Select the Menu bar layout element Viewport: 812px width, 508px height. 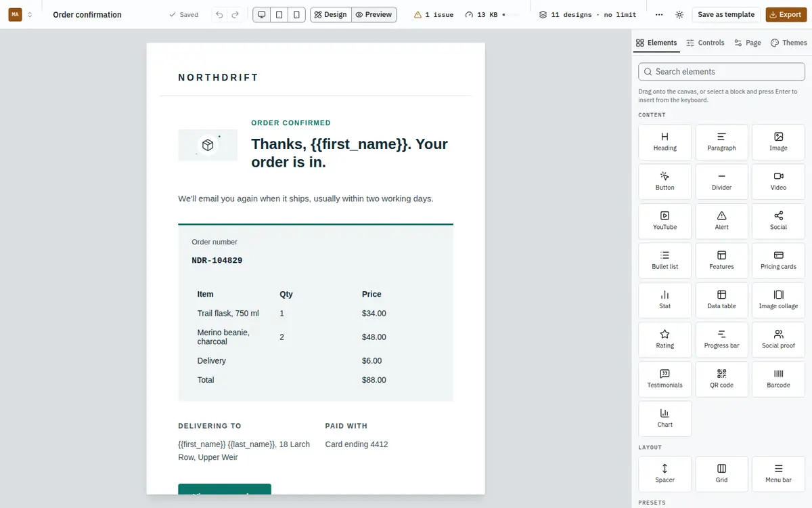point(778,474)
